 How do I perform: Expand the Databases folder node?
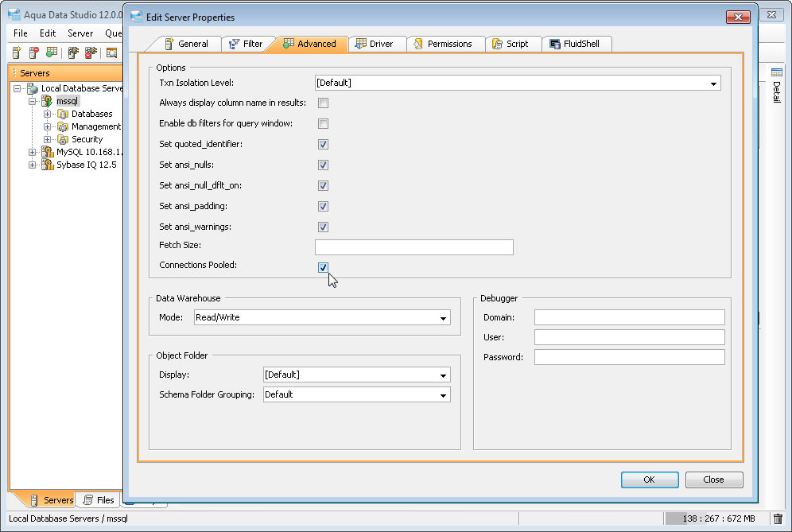[47, 115]
